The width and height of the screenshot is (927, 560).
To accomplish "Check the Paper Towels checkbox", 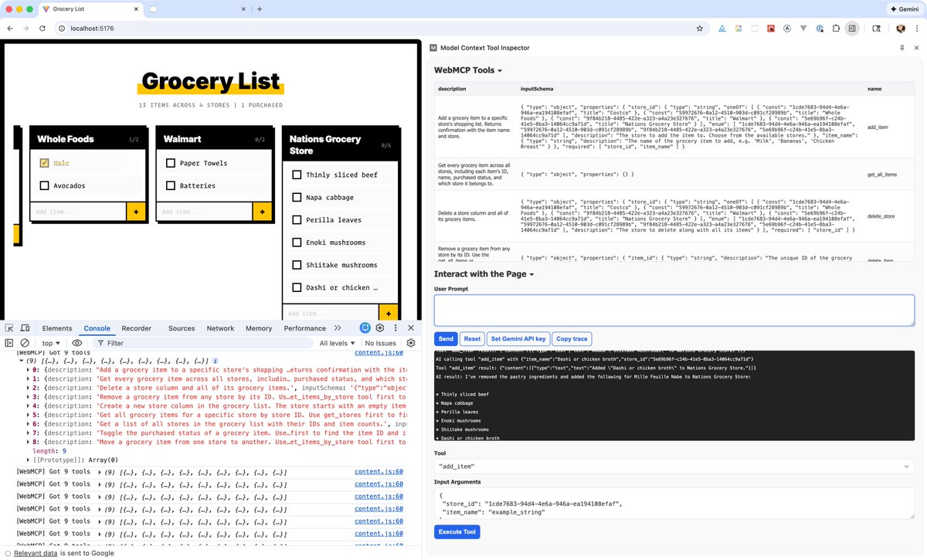I will [171, 163].
